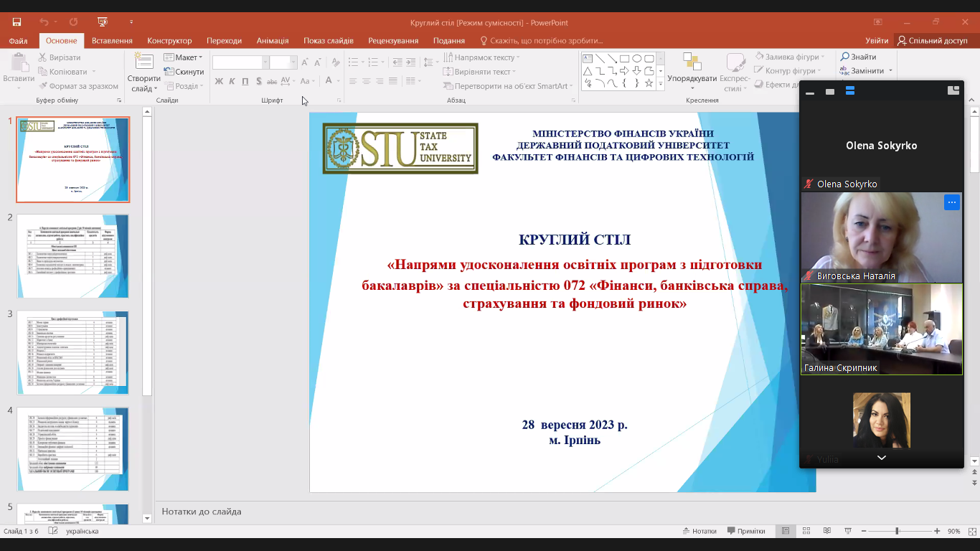Click zoom in plus button

pyautogui.click(x=937, y=531)
